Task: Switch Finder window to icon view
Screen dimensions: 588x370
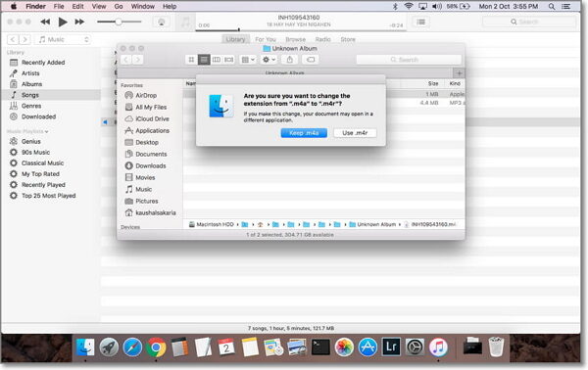Action: click(191, 60)
